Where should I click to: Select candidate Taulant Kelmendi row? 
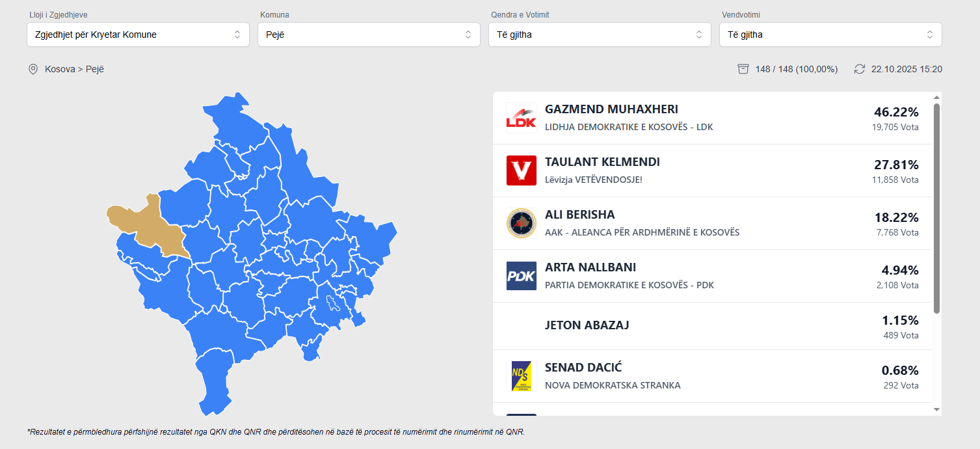pyautogui.click(x=712, y=170)
